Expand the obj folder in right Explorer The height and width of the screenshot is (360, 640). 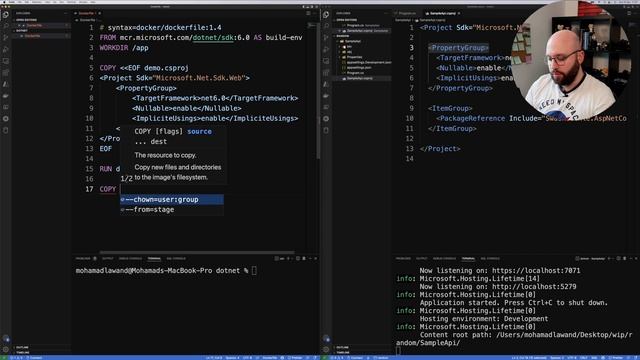point(349,52)
